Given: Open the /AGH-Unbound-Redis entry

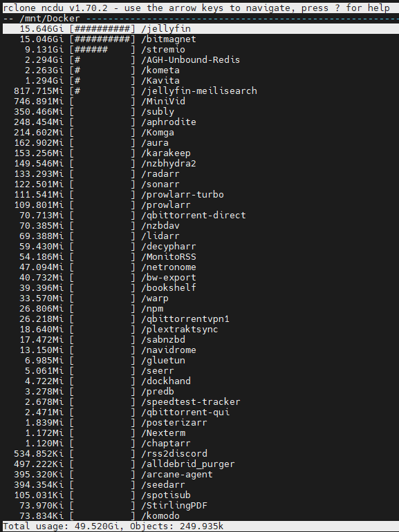Looking at the screenshot, I should tap(201, 59).
